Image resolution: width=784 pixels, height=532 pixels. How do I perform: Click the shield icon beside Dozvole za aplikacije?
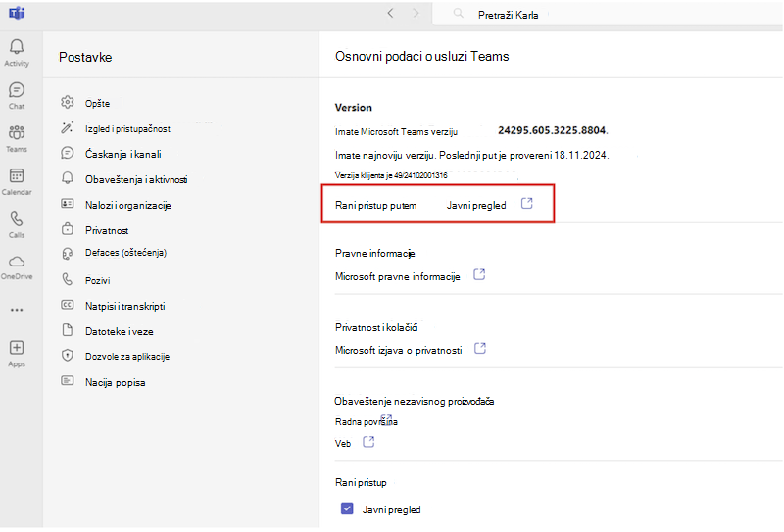(x=68, y=356)
